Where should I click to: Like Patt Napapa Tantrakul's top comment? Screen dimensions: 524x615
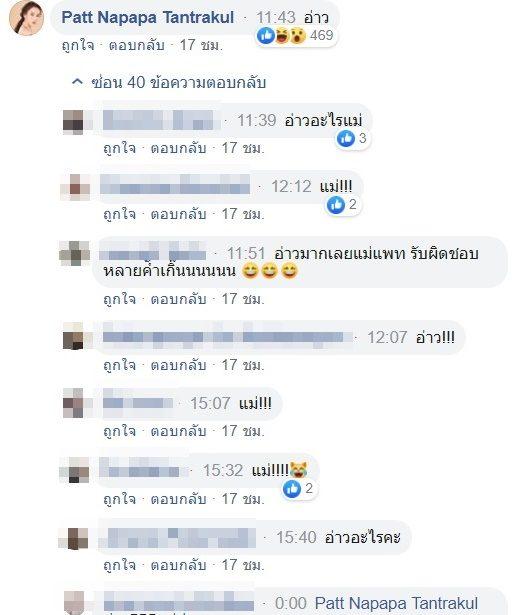click(x=78, y=45)
